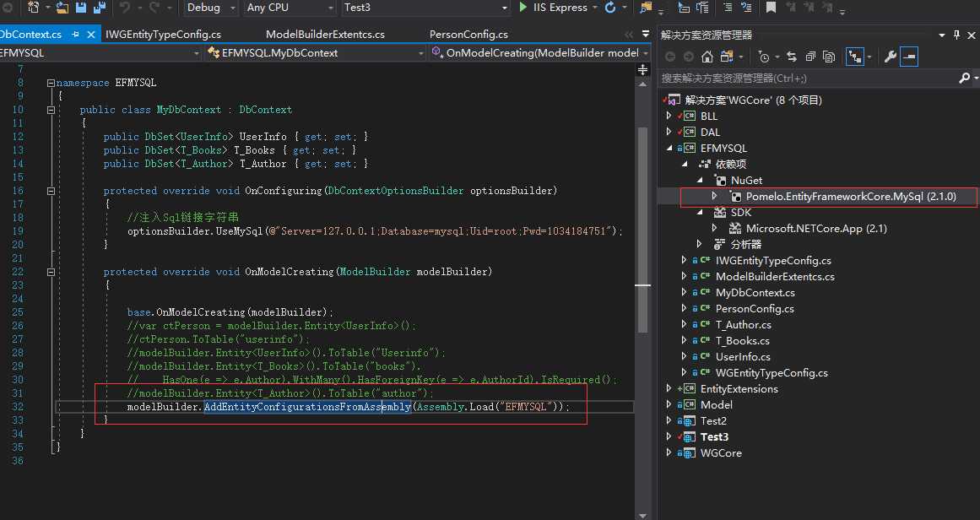980x520 pixels.
Task: Click the Collapse All icon in Solution Explorer
Action: [x=810, y=57]
